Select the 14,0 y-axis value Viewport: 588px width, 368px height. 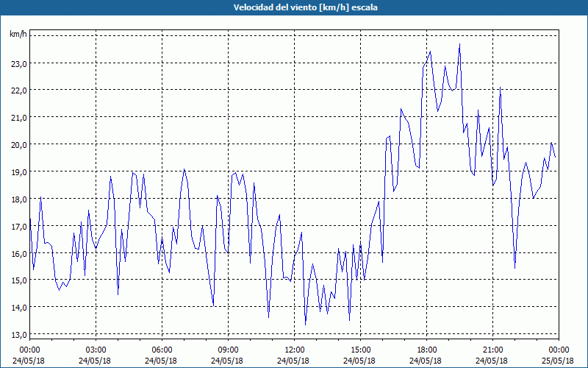click(20, 308)
